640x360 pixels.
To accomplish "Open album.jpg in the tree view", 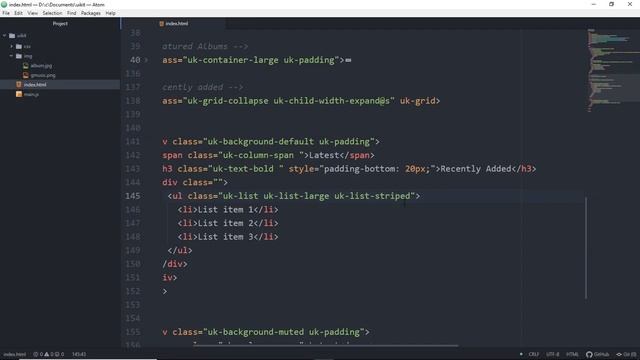I will coord(41,66).
